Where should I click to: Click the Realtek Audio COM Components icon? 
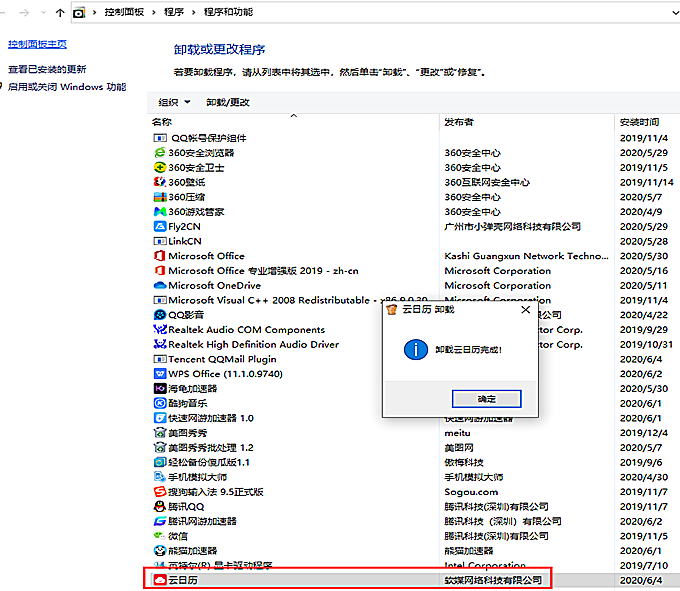[160, 330]
